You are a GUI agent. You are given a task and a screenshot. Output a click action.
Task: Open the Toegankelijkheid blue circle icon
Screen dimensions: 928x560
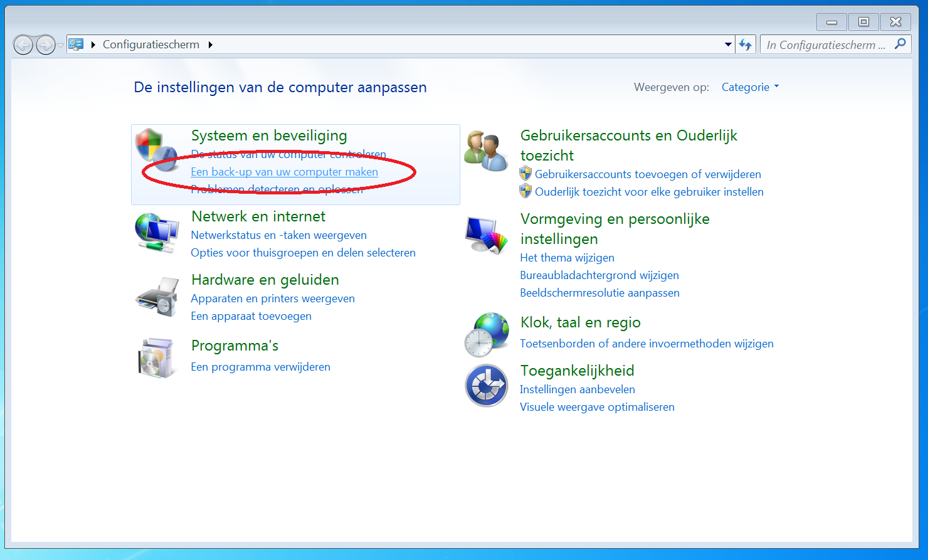pyautogui.click(x=487, y=386)
